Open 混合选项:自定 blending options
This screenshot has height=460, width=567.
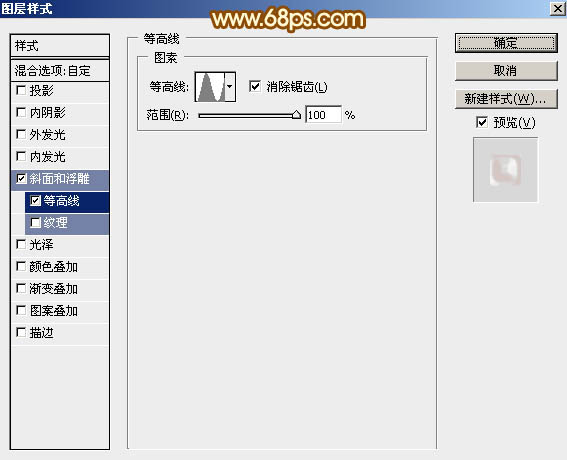pos(60,71)
